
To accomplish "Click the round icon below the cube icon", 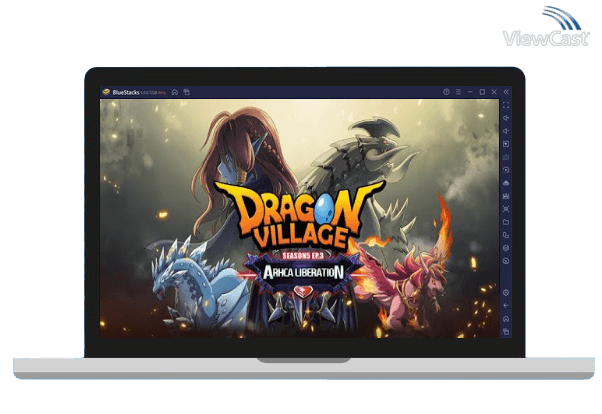I will tap(506, 261).
